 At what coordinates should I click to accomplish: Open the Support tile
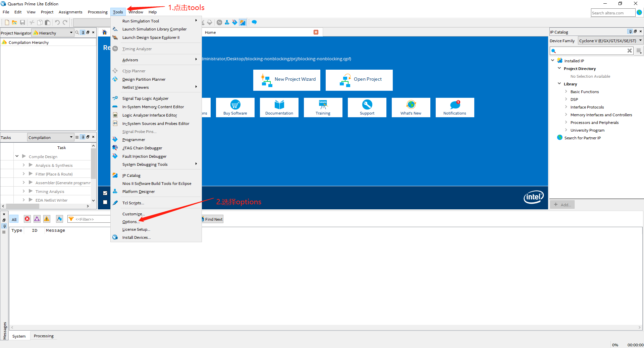tap(367, 108)
